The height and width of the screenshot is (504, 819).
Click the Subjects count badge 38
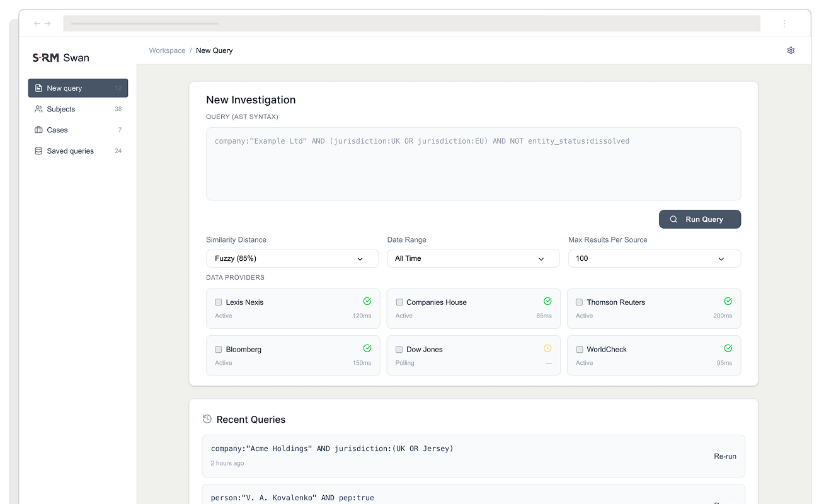(x=118, y=109)
